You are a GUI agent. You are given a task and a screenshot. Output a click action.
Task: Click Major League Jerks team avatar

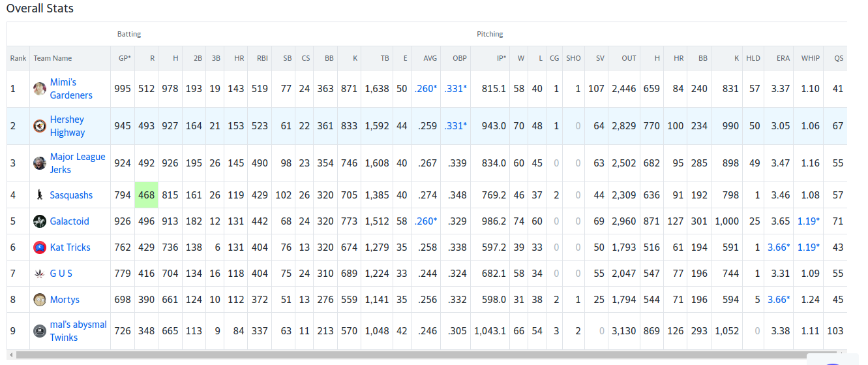pyautogui.click(x=40, y=163)
